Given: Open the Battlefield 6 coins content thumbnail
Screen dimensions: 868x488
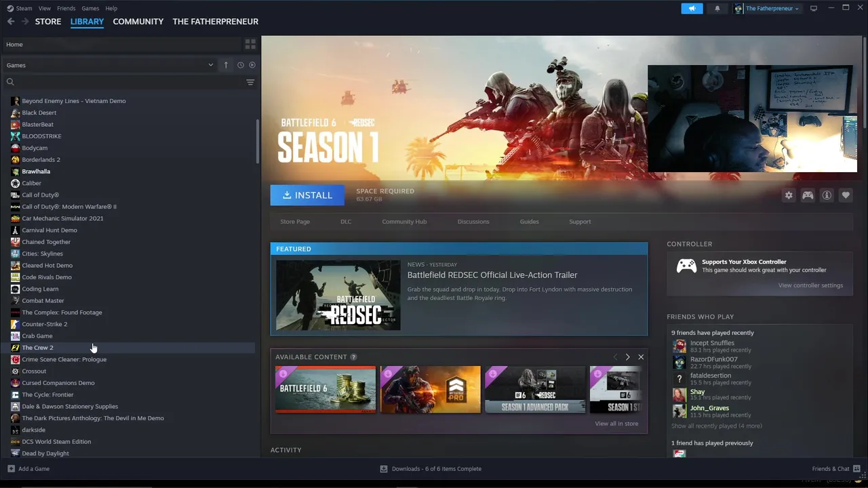Looking at the screenshot, I should coord(325,390).
